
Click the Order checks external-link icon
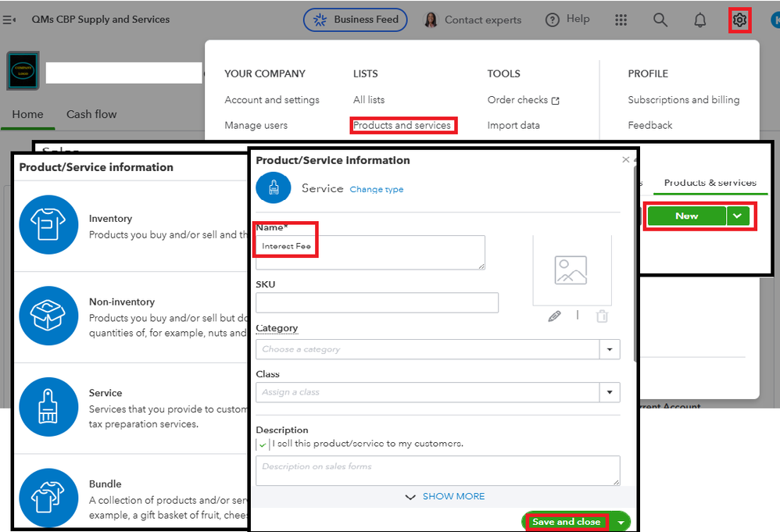[556, 101]
